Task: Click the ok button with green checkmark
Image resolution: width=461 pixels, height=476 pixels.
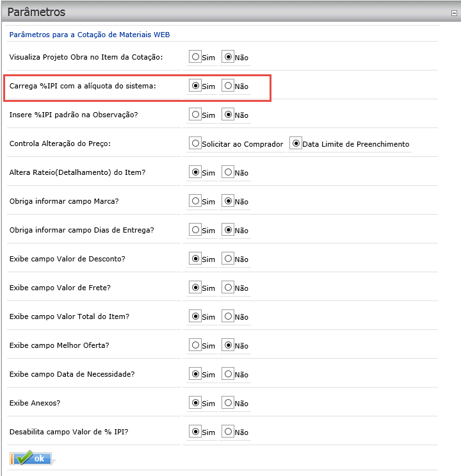Action: point(30,458)
